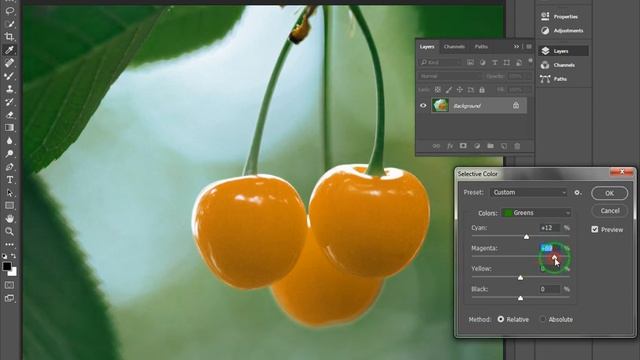Create a new layer group

pos(490,146)
